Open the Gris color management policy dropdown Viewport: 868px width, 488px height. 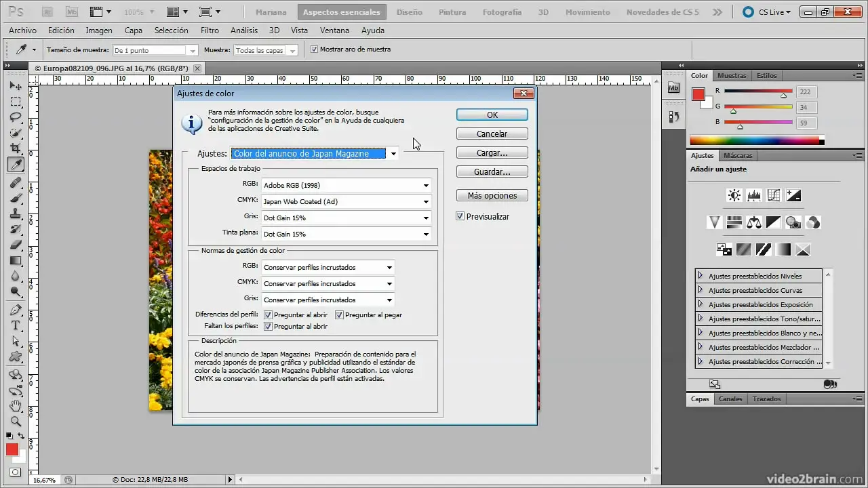click(328, 300)
